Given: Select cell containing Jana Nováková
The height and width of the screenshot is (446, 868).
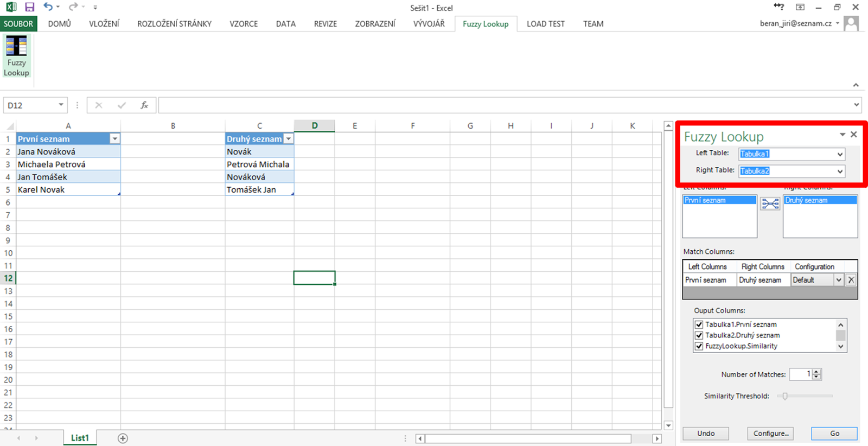Looking at the screenshot, I should pos(68,152).
